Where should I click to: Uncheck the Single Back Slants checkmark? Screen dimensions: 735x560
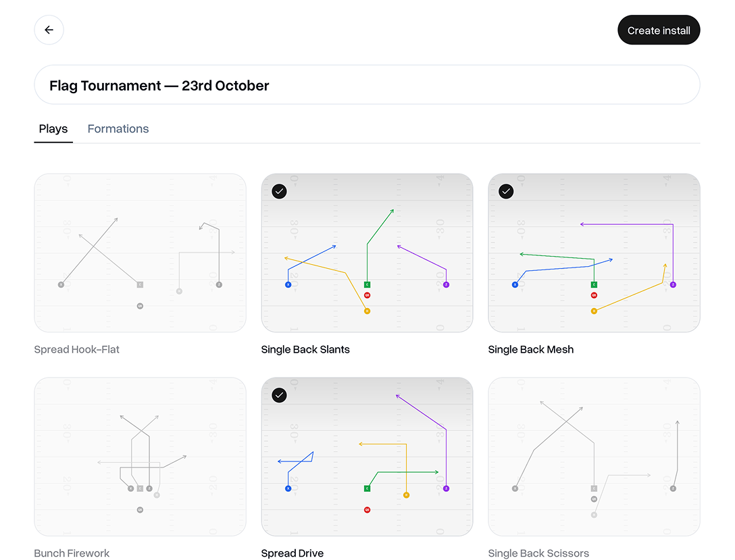point(280,192)
